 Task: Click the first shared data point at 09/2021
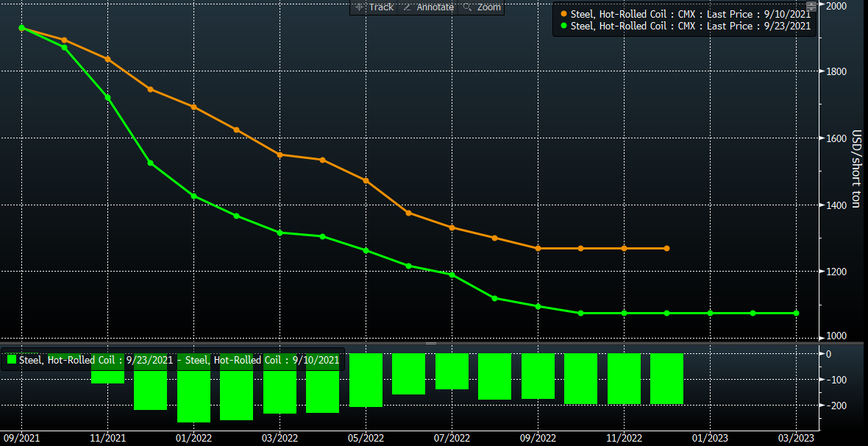(21, 28)
